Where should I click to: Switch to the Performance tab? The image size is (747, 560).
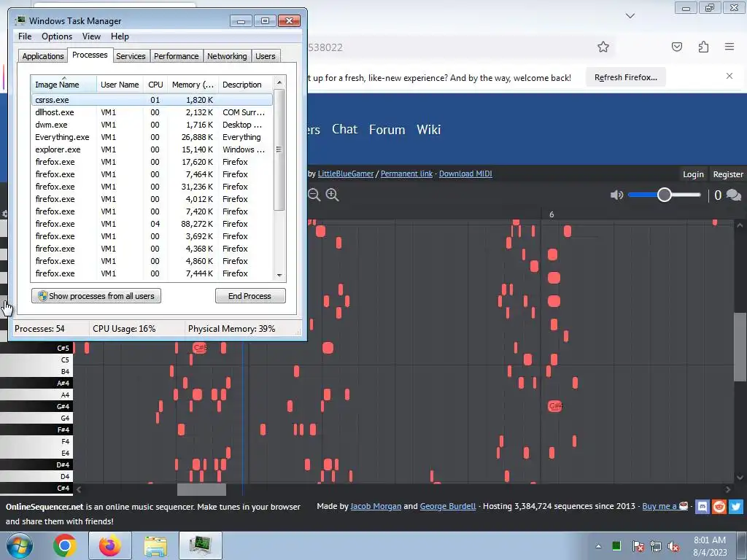pos(177,55)
